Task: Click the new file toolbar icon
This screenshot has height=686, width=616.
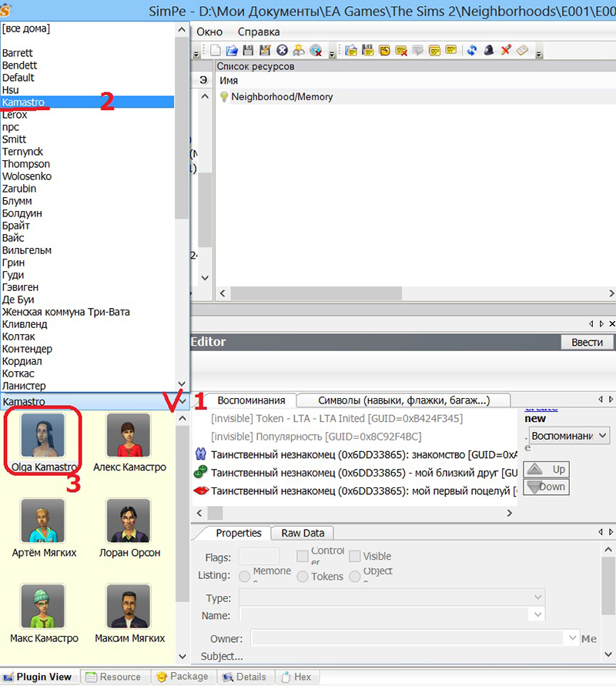Action: coord(216,51)
